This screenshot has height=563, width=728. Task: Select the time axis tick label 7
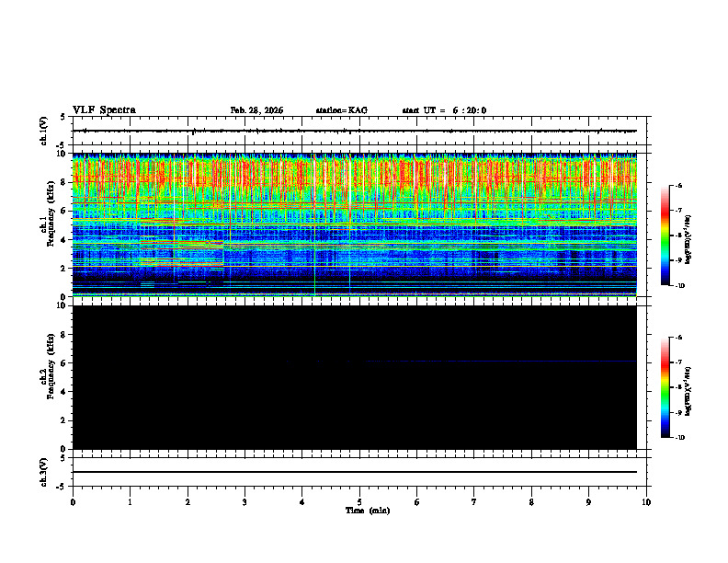coord(474,502)
